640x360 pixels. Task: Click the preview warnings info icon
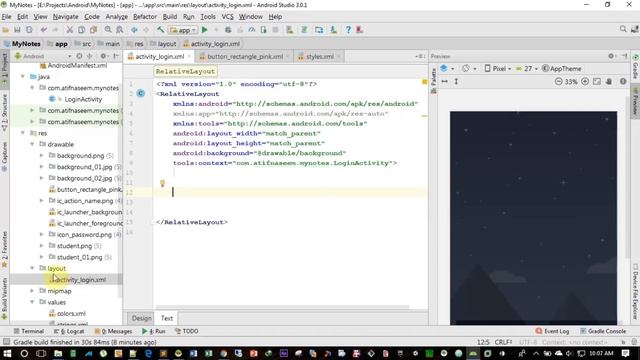pyautogui.click(x=623, y=81)
